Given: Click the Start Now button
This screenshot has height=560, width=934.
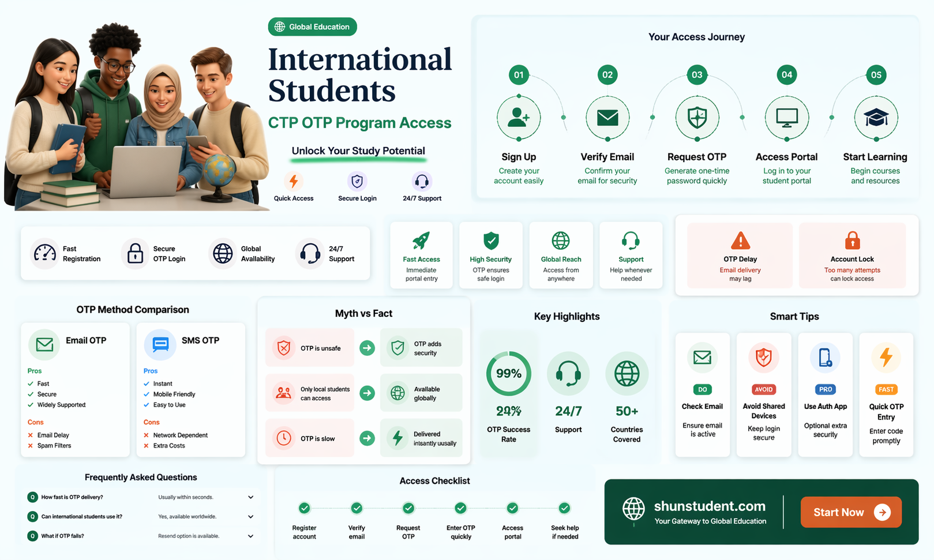Looking at the screenshot, I should 851,512.
